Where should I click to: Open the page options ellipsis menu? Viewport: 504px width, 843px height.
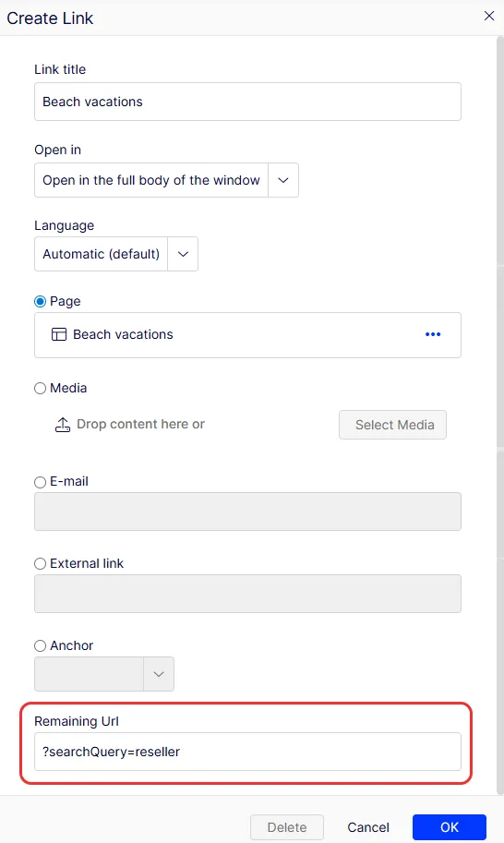click(433, 334)
